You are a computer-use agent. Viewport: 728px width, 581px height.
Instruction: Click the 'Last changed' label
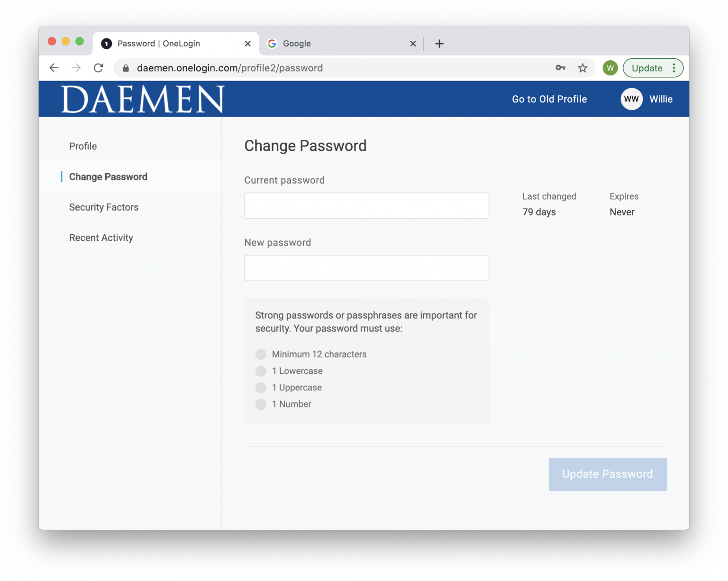(549, 196)
